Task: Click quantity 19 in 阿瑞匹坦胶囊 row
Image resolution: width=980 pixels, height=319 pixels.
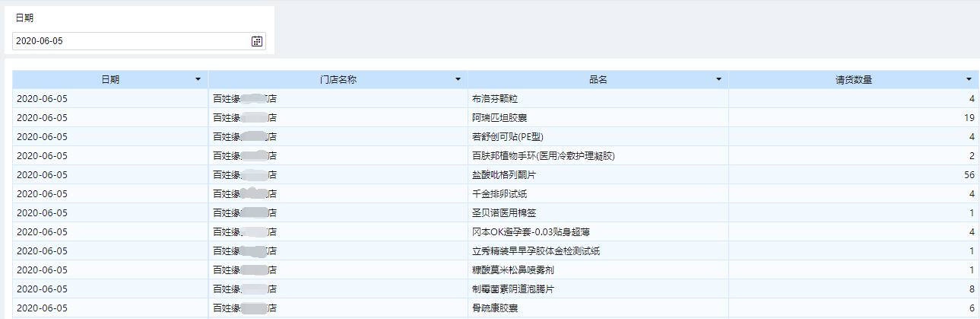Action: point(969,117)
